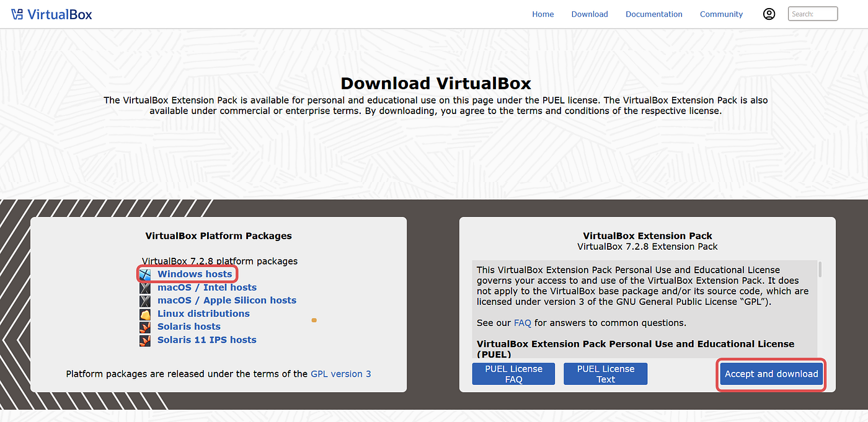Open the FAQ link in license text
This screenshot has height=422, width=868.
pos(523,323)
